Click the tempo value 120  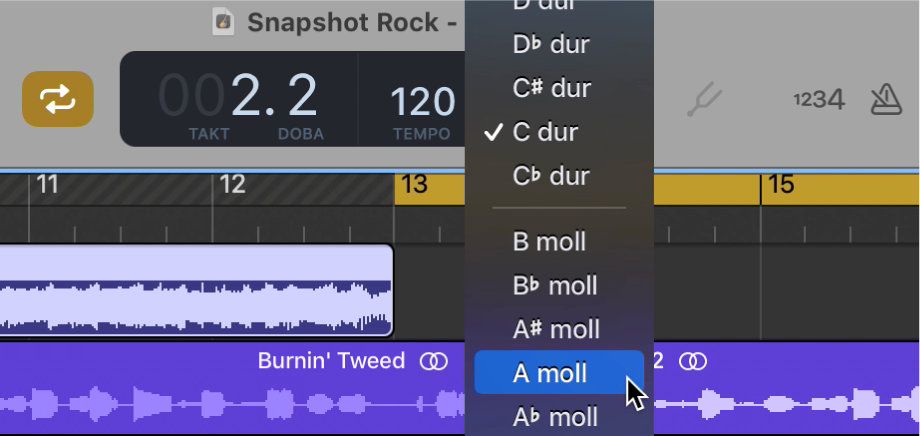tap(422, 101)
